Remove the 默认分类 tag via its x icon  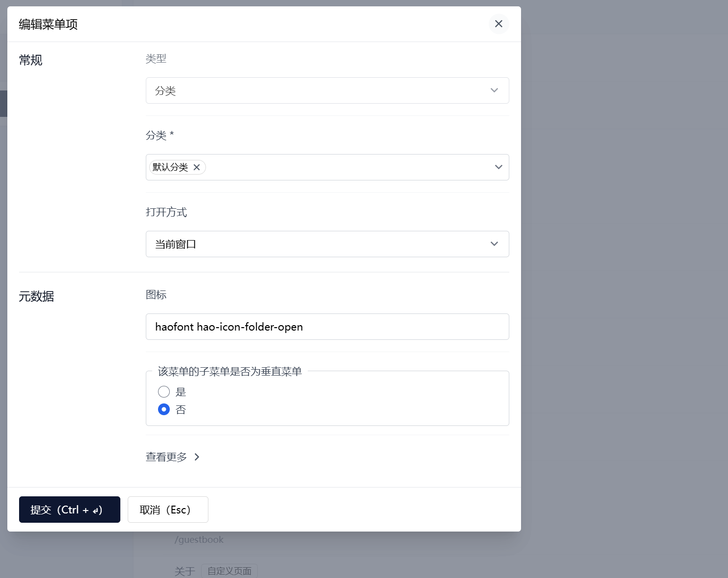[x=197, y=167]
